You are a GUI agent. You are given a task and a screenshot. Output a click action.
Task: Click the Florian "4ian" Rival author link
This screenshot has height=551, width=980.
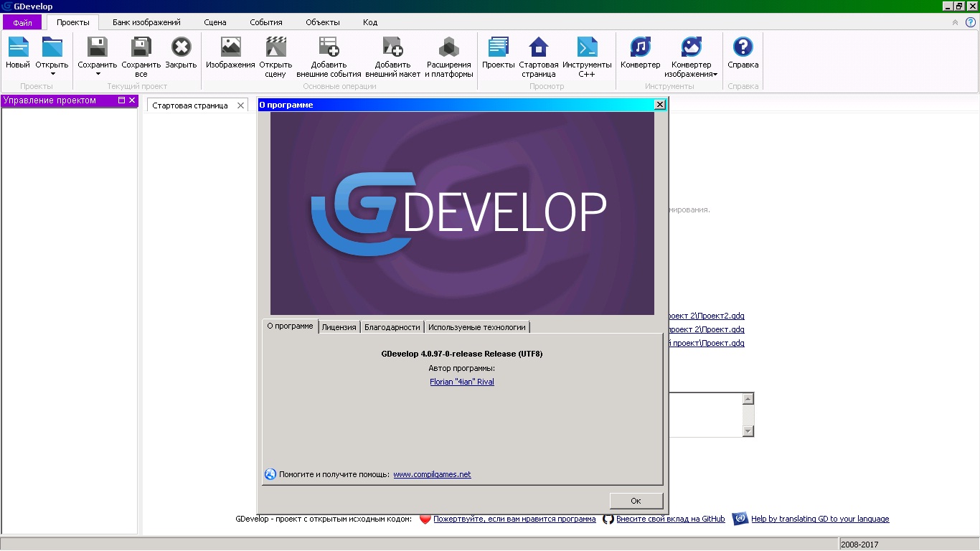click(x=462, y=382)
